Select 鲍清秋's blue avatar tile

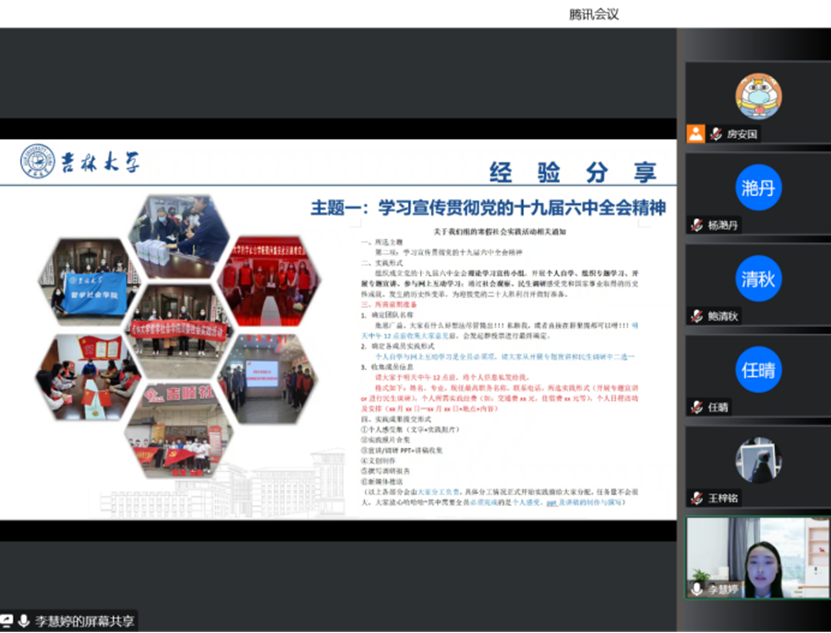[x=758, y=277]
